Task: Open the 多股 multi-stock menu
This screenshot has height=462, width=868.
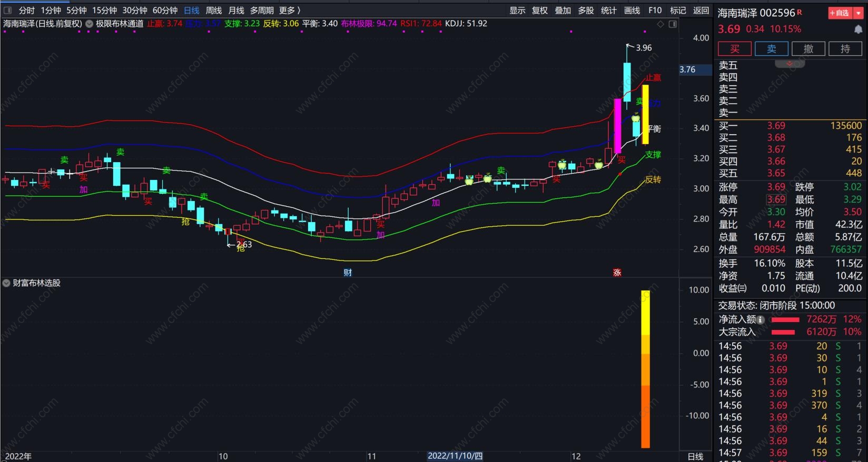Action: click(586, 10)
